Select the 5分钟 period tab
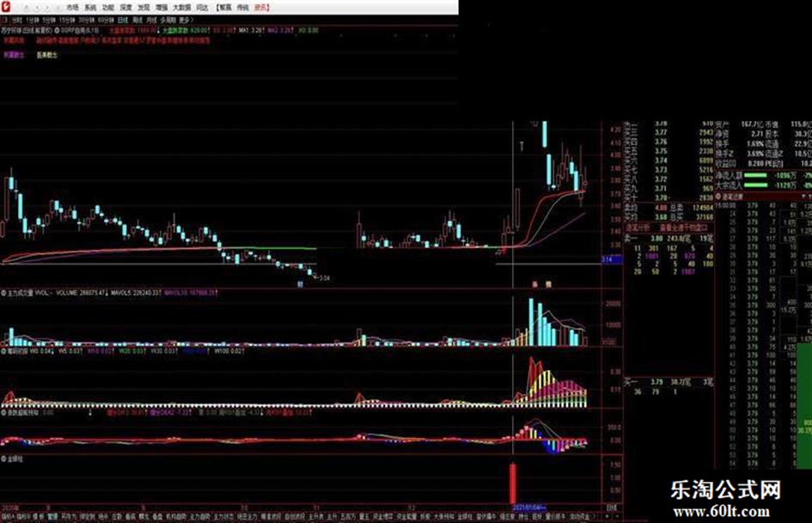The height and width of the screenshot is (523, 812). click(49, 20)
